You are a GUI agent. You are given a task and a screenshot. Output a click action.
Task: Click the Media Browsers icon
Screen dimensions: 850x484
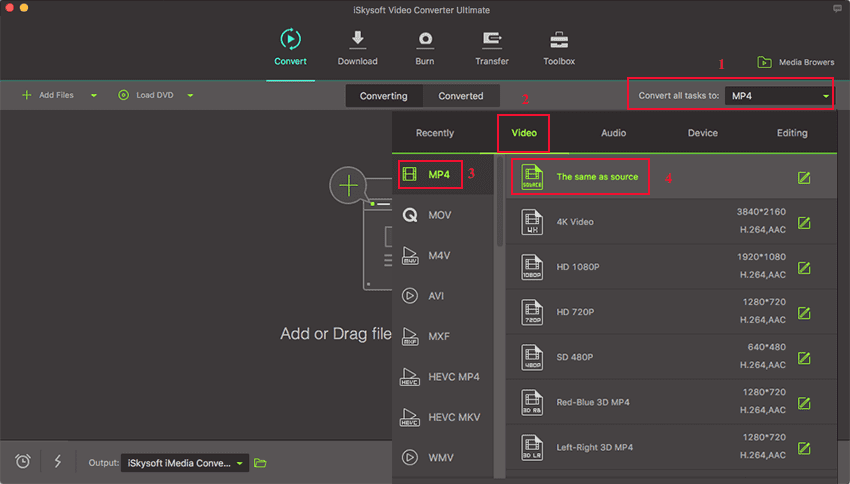(765, 62)
